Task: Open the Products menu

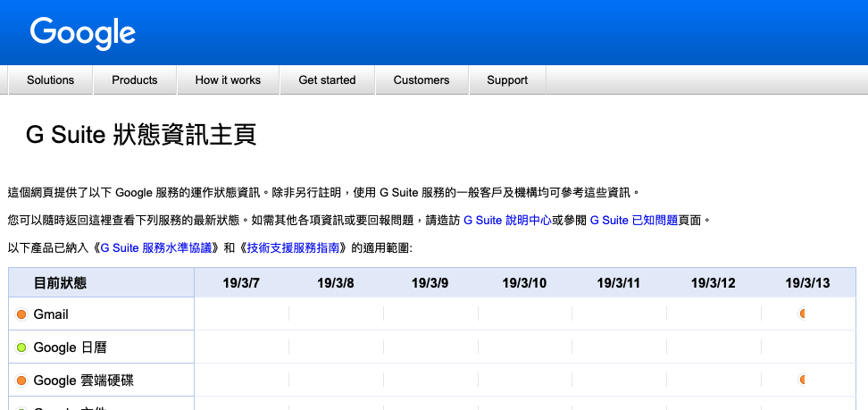Action: (135, 80)
